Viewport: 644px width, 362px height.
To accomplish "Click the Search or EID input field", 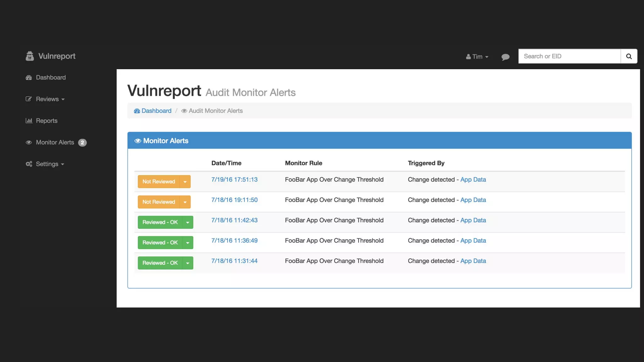I will coord(569,56).
